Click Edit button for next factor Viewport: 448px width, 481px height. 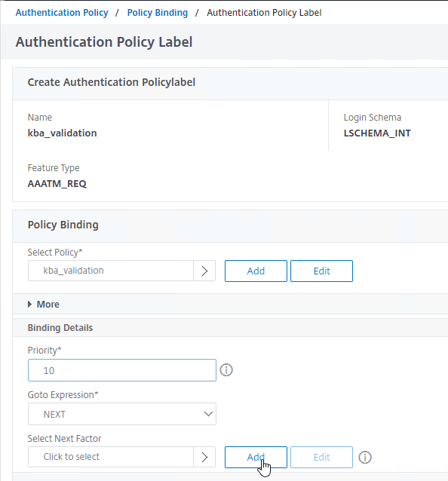pyautogui.click(x=321, y=457)
